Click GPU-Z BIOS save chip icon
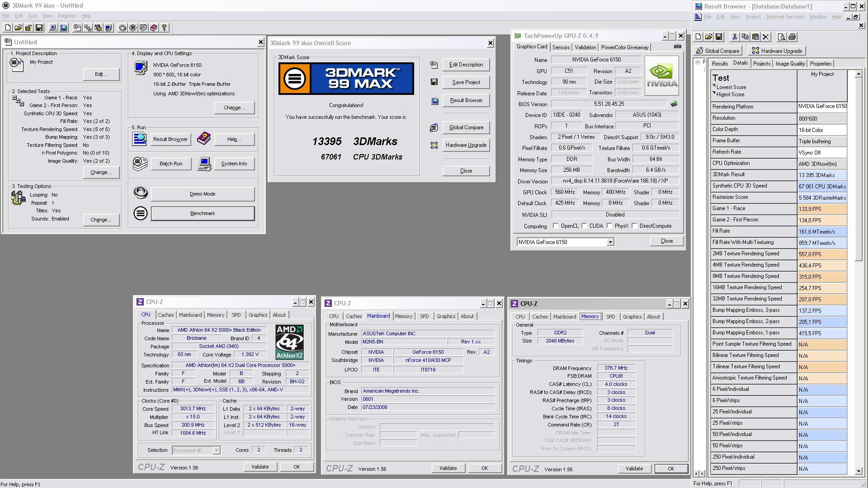Viewport: 868px width, 488px height. (674, 104)
